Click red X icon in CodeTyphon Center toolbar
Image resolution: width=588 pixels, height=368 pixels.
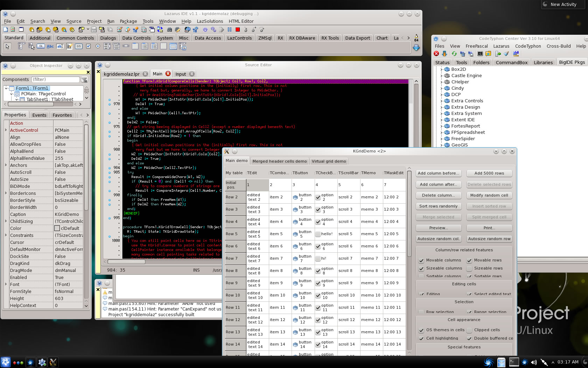[436, 54]
